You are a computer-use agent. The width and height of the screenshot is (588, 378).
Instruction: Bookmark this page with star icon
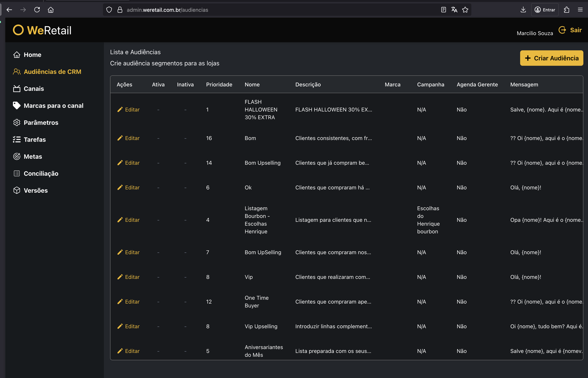pyautogui.click(x=465, y=10)
